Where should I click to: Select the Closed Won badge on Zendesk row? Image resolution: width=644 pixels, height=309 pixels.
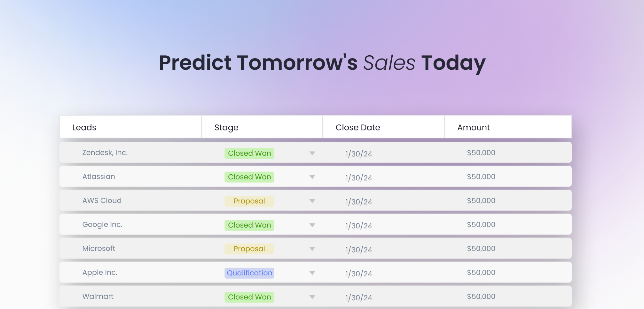(x=249, y=153)
